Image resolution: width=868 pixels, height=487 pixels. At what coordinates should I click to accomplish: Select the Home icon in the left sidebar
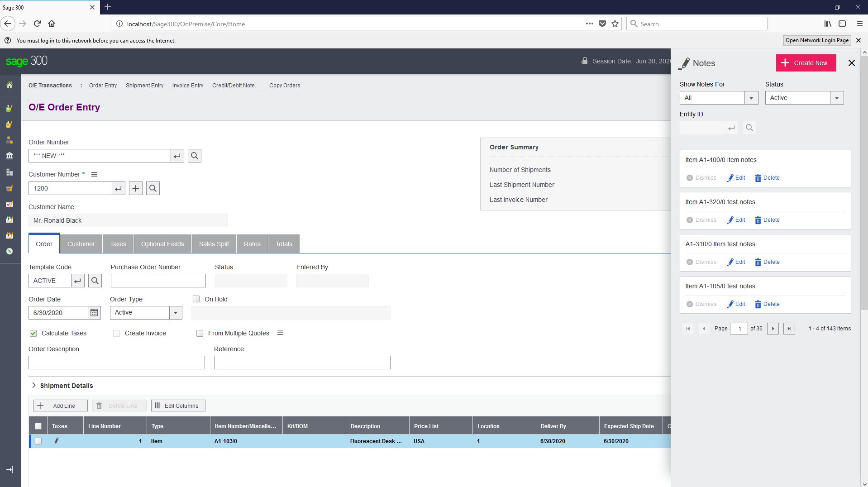pyautogui.click(x=9, y=85)
